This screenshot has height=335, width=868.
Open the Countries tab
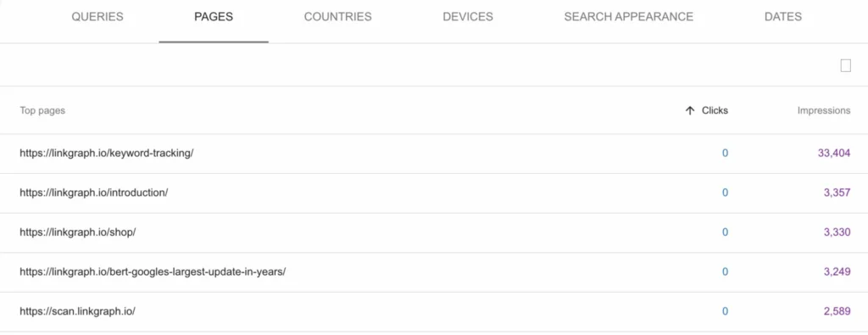point(337,17)
